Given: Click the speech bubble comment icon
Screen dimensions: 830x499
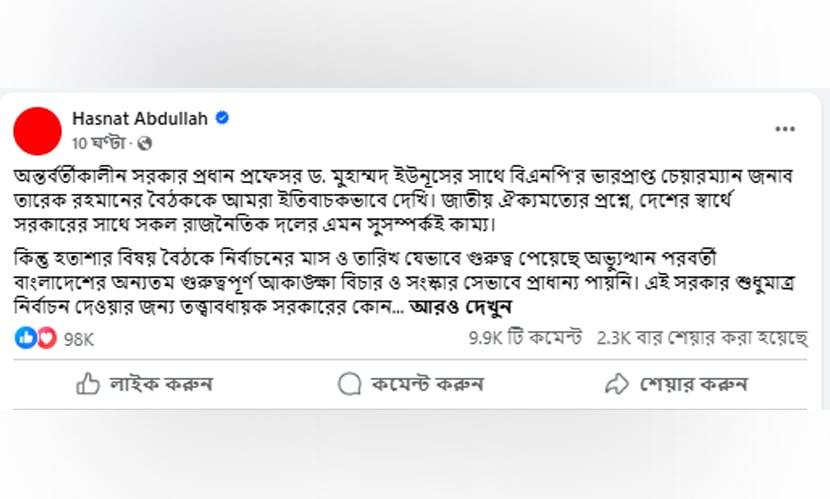Looking at the screenshot, I should [x=349, y=384].
